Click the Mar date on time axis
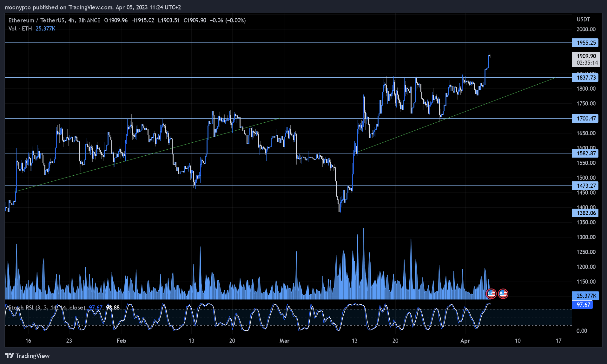The height and width of the screenshot is (364, 607). click(x=284, y=341)
